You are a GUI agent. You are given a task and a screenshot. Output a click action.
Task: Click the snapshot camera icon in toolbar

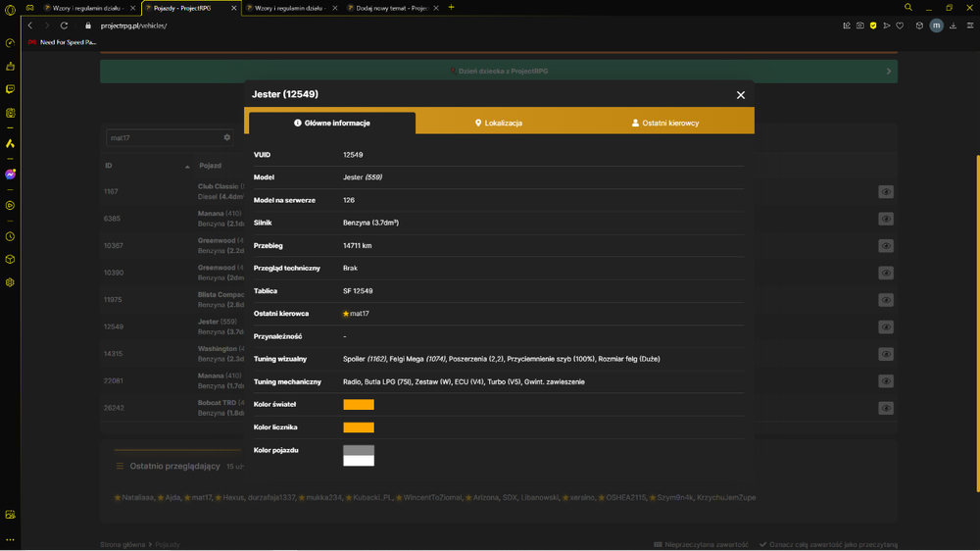coord(860,25)
